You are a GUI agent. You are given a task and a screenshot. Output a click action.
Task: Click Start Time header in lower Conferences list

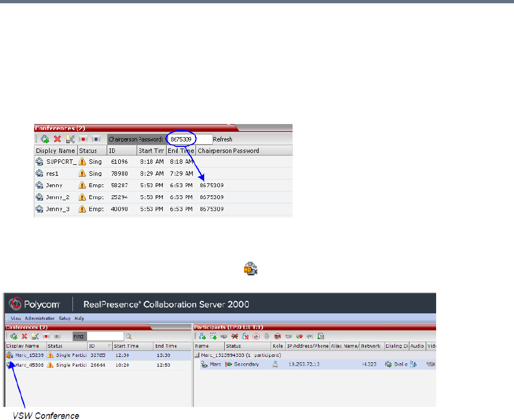pos(133,346)
